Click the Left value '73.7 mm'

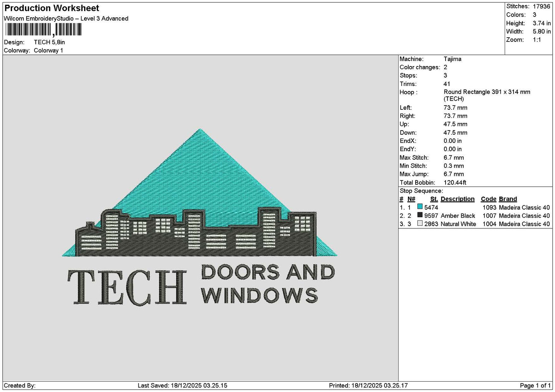(x=456, y=108)
